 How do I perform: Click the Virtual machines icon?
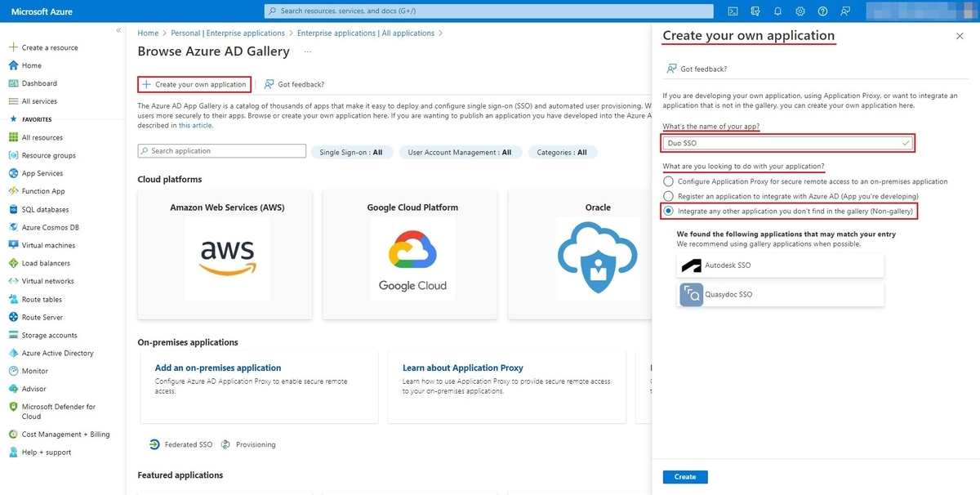point(13,245)
